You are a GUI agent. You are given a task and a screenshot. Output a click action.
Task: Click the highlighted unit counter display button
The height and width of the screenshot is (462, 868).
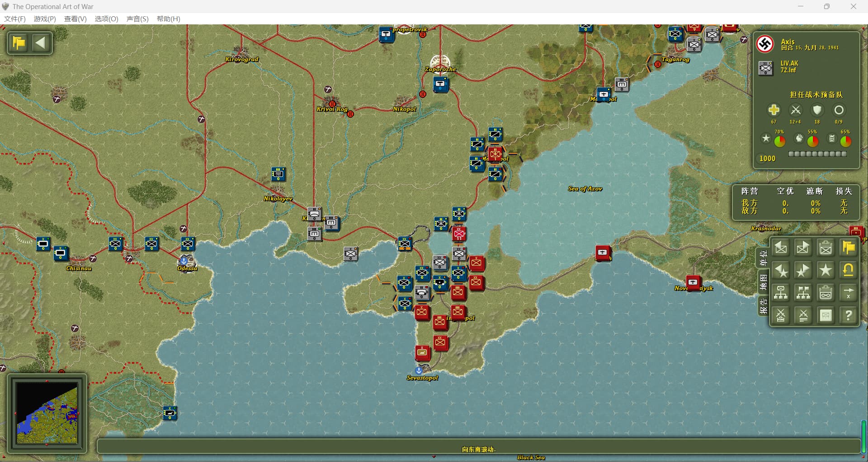tap(826, 315)
